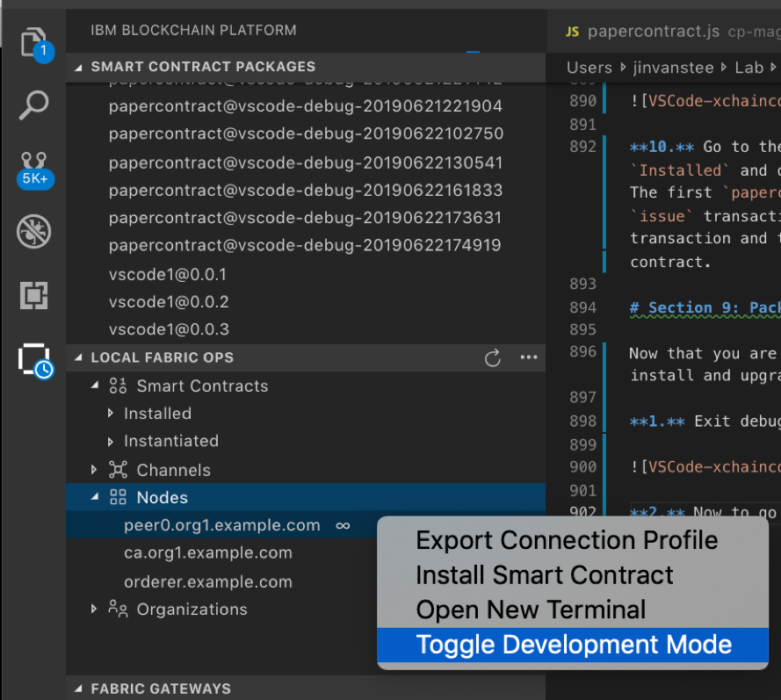Image resolution: width=781 pixels, height=700 pixels.
Task: Choose Install Smart Contract from context menu
Action: pyautogui.click(x=573, y=575)
